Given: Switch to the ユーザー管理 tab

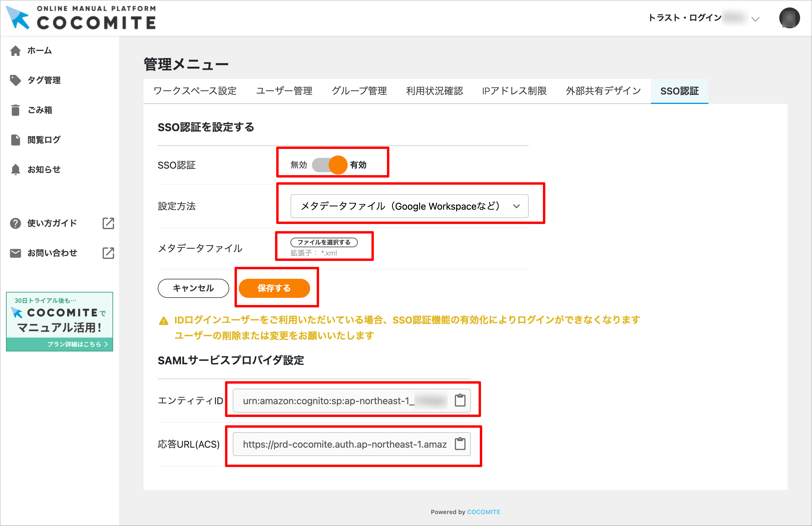Looking at the screenshot, I should (x=284, y=91).
